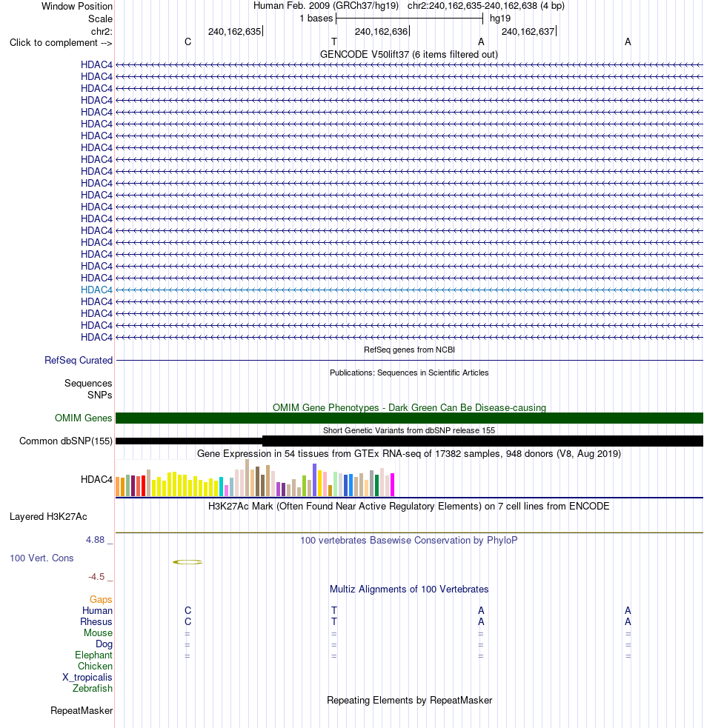Open '100 vertebrates Basewise Conservation by PhyloP' title
Screen dimensions: 704x728
409,541
